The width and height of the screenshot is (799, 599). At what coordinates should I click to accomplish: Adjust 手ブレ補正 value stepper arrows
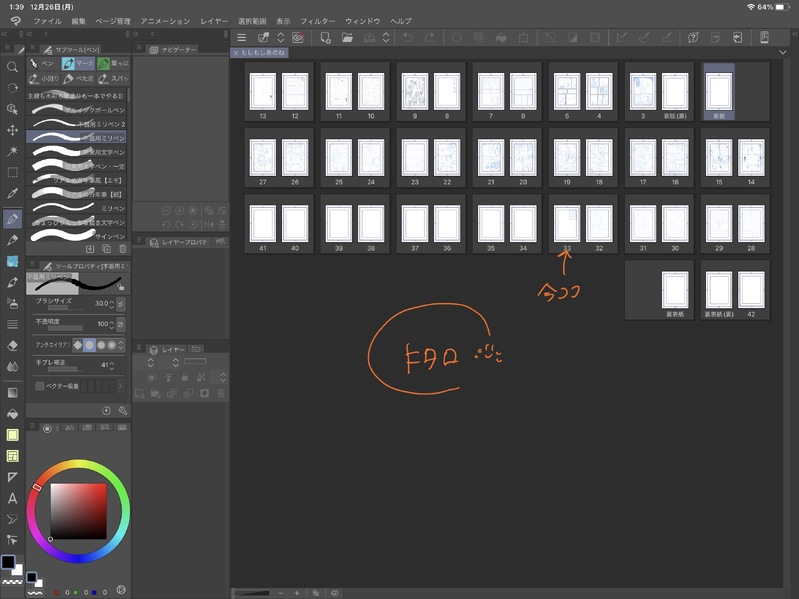point(112,365)
